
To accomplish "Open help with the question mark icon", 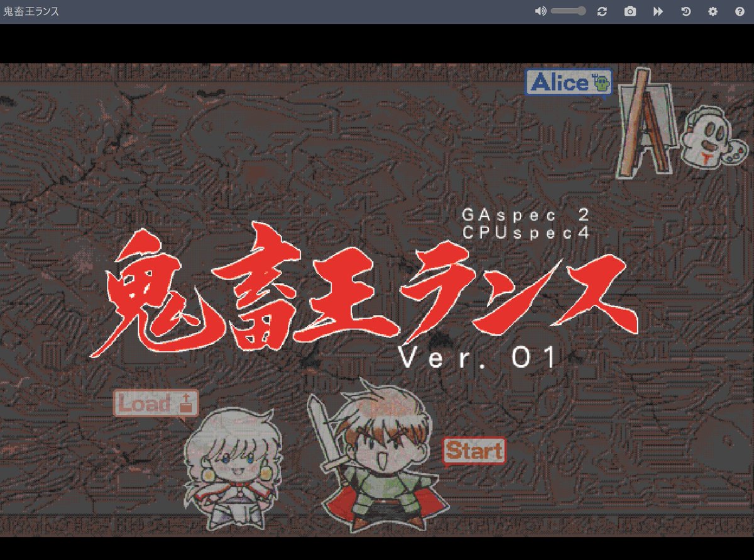I will pyautogui.click(x=740, y=11).
